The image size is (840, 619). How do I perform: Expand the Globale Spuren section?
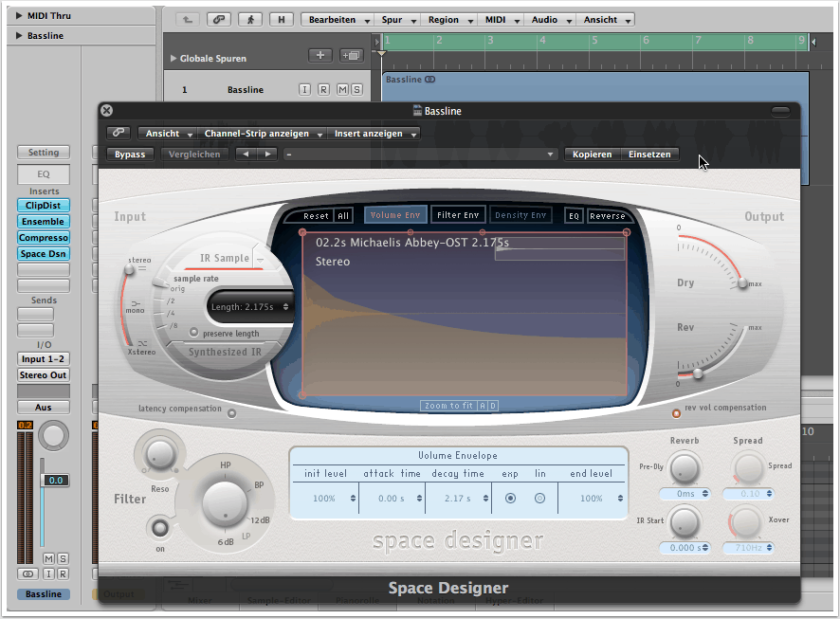[x=173, y=59]
